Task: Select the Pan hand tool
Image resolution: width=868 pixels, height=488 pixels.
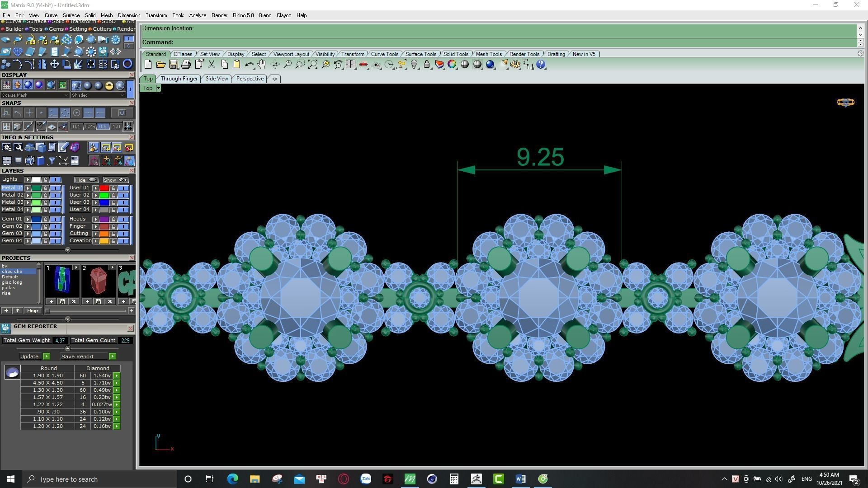Action: click(x=262, y=65)
